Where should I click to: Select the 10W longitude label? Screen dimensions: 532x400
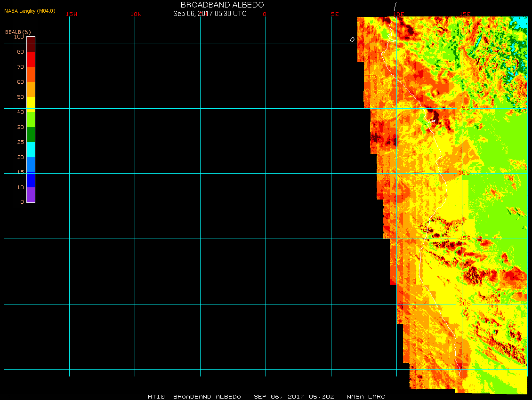[136, 14]
